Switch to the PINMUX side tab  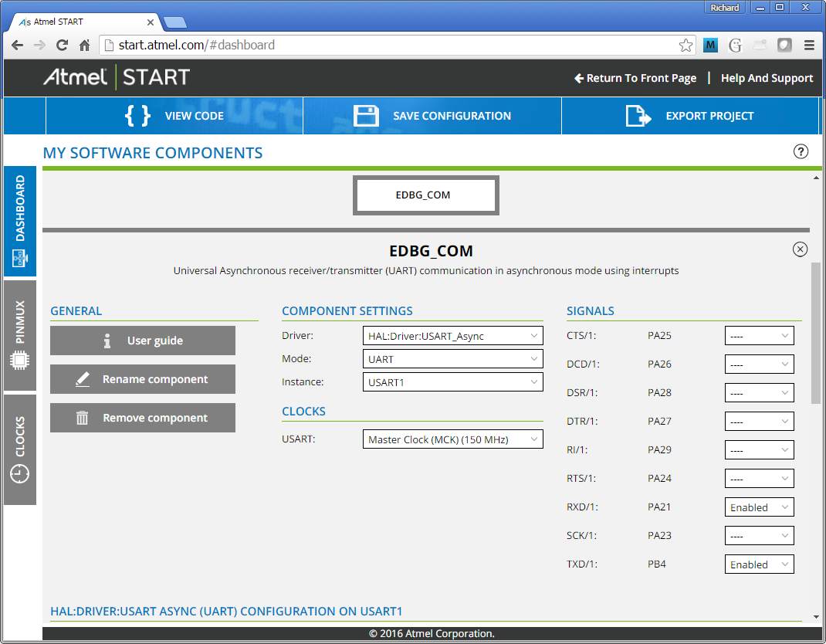pos(20,335)
